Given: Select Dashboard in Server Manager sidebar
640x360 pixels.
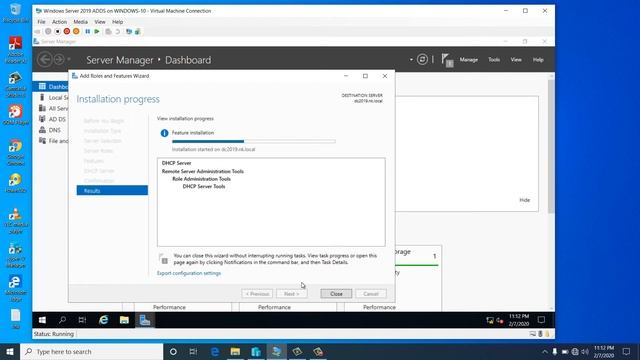Looking at the screenshot, I should click(51, 87).
